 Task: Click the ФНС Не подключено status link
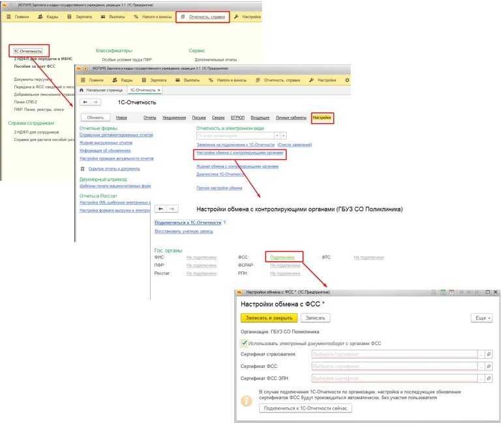(x=201, y=258)
